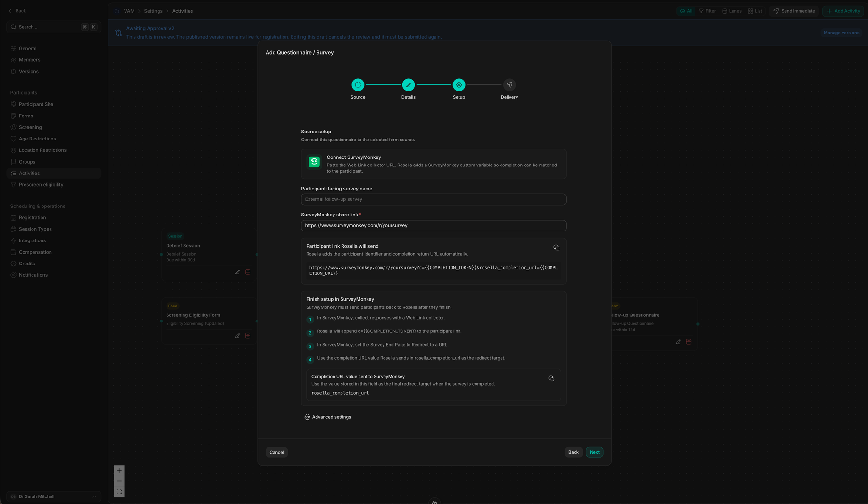
Task: Click the Delivery step paper-plane icon
Action: coord(509,85)
